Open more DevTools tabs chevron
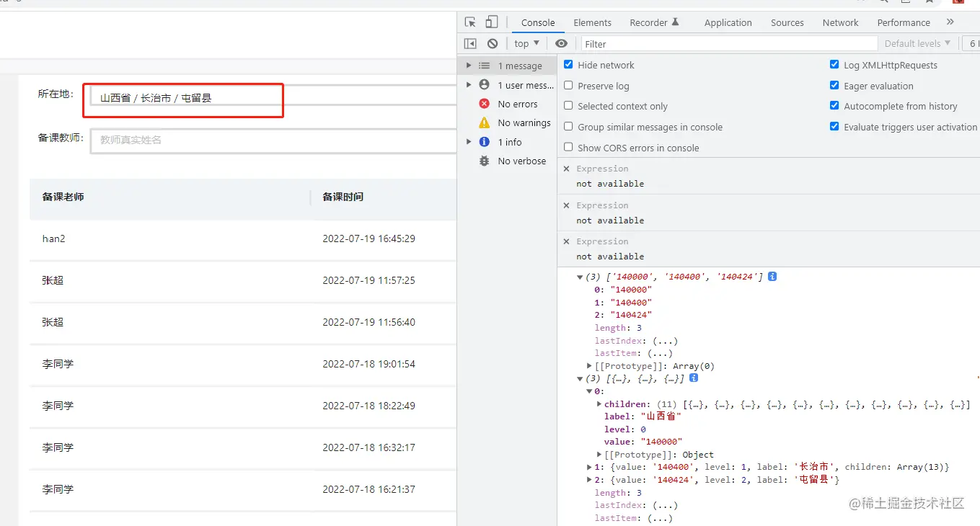The width and height of the screenshot is (980, 526). pos(950,22)
